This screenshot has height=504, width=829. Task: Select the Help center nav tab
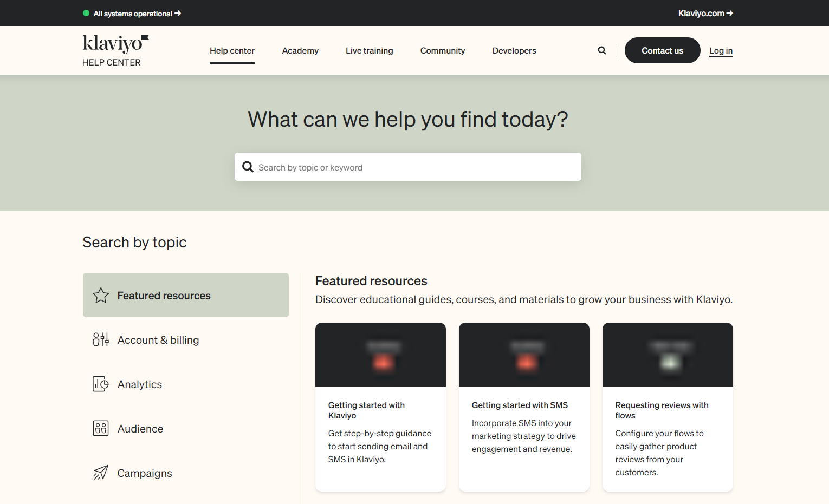coord(232,50)
